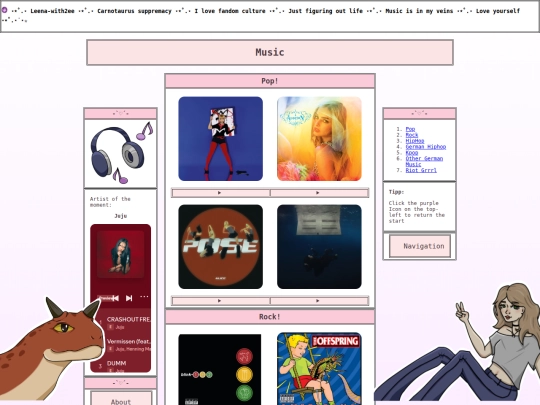Click the Juju album art in player
This screenshot has height=405, width=540.
(121, 254)
